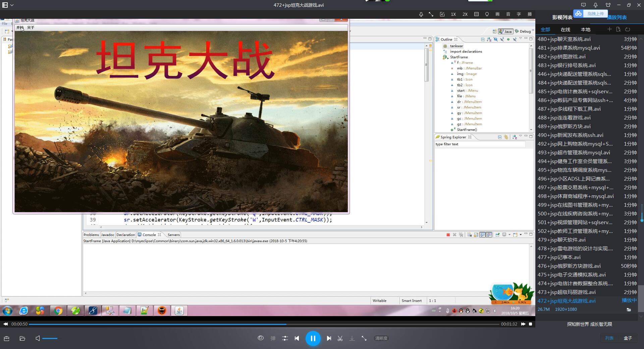Open the toolbox briefcase icon
Viewport: 644px width, 349px height.
pyautogui.click(x=6, y=338)
